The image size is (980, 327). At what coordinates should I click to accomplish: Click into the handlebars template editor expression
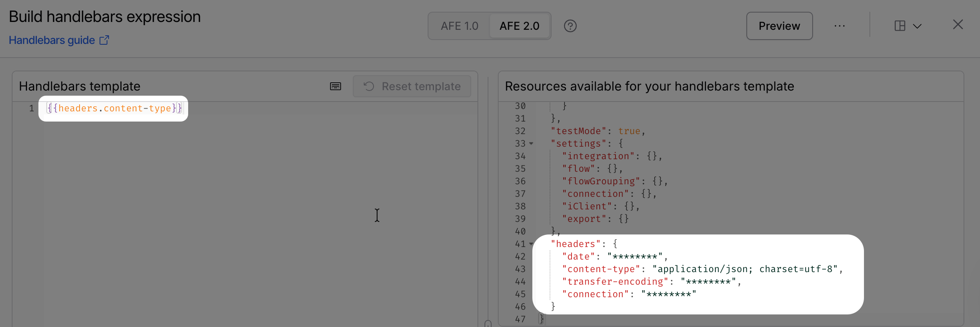[114, 108]
